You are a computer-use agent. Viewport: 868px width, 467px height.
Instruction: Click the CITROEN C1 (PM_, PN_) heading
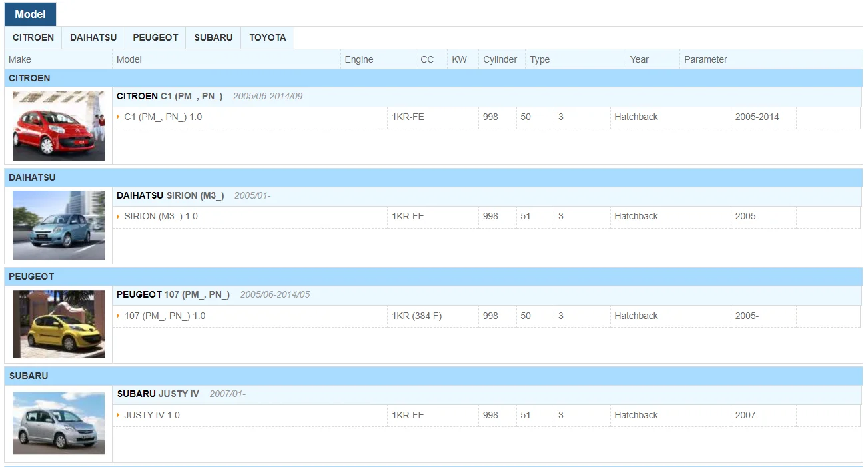coord(170,96)
